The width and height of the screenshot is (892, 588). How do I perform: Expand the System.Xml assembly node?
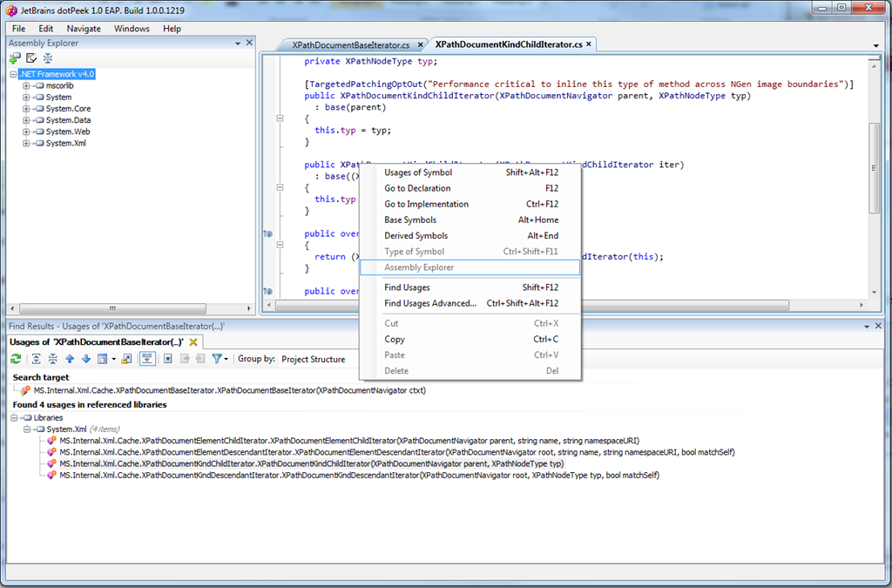click(26, 143)
